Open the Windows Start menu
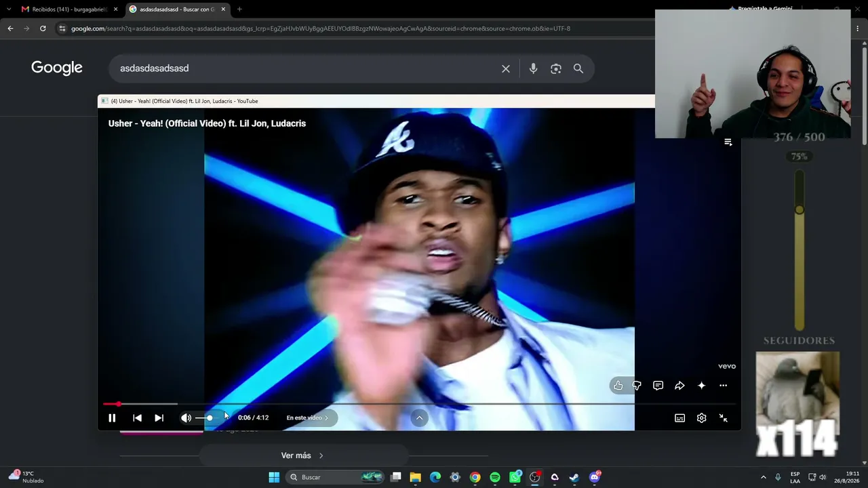 [x=274, y=477]
